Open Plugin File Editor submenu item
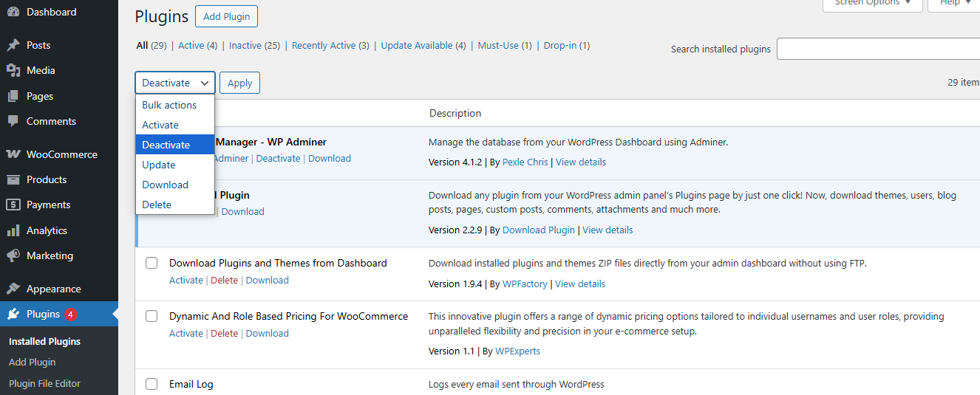The height and width of the screenshot is (395, 980). click(x=45, y=383)
